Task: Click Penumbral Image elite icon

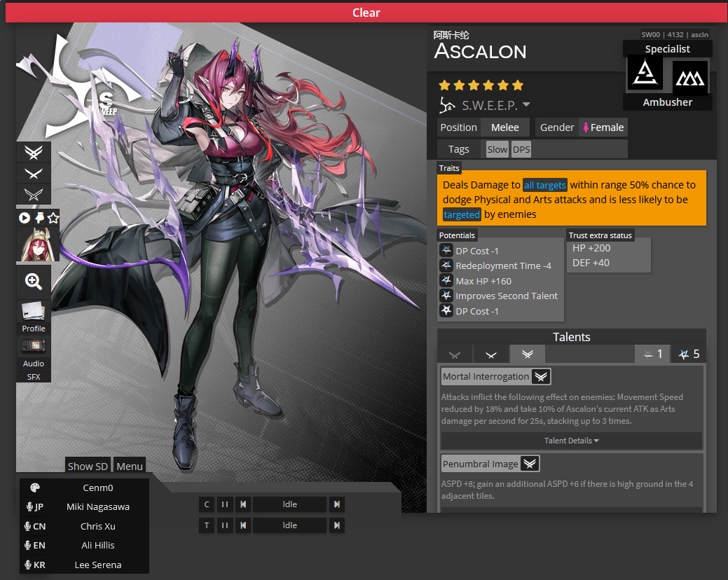Action: pyautogui.click(x=530, y=464)
